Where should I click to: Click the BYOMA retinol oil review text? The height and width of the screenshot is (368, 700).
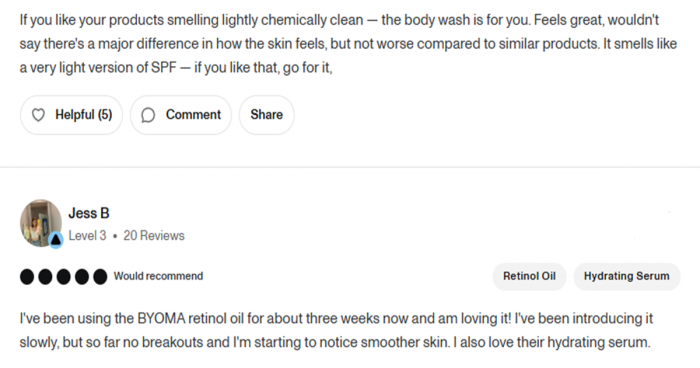tap(336, 330)
